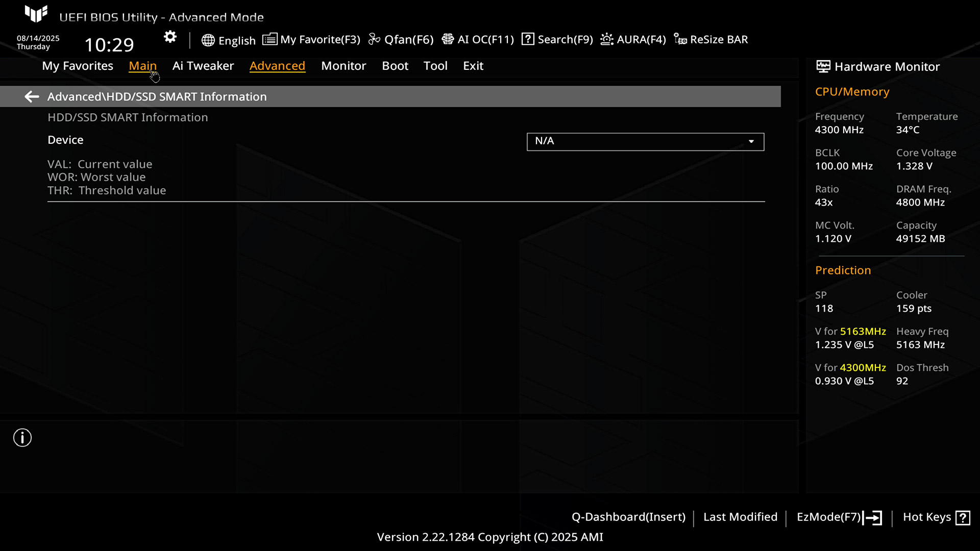980x551 pixels.
Task: Click the settings gear icon
Action: [170, 37]
